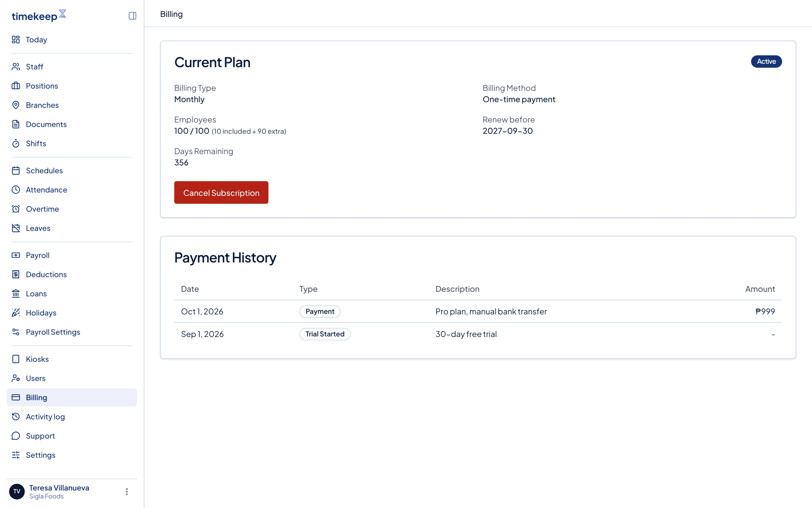Click the Payment type badge

point(320,312)
